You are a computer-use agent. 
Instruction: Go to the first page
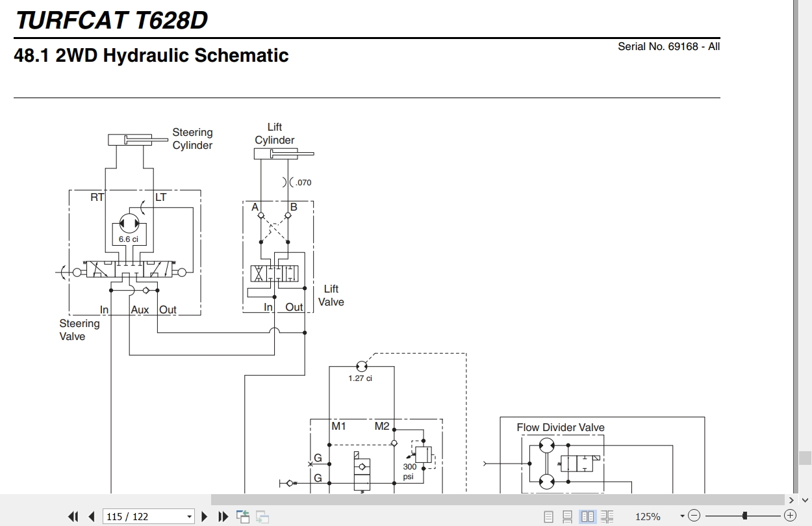pos(73,517)
